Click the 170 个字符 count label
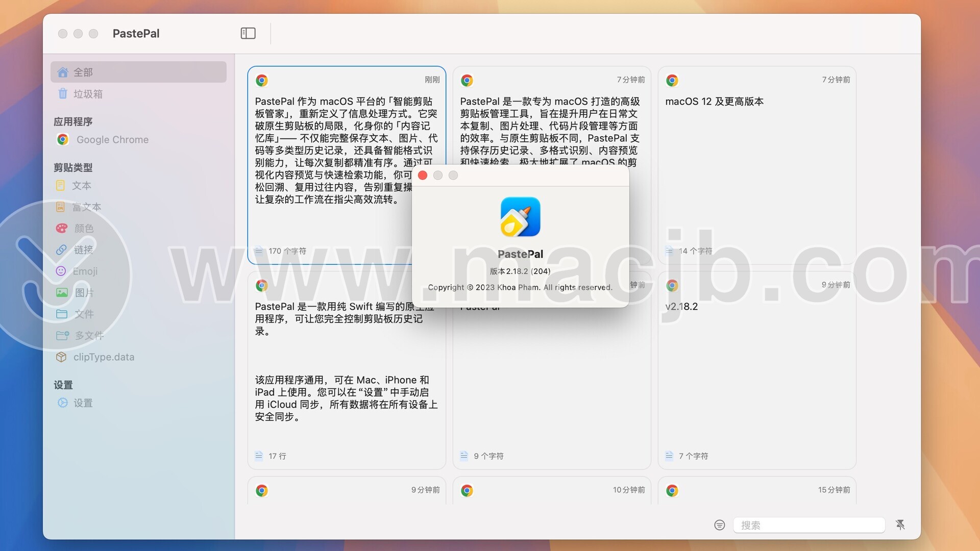Viewport: 980px width, 551px height. (287, 251)
